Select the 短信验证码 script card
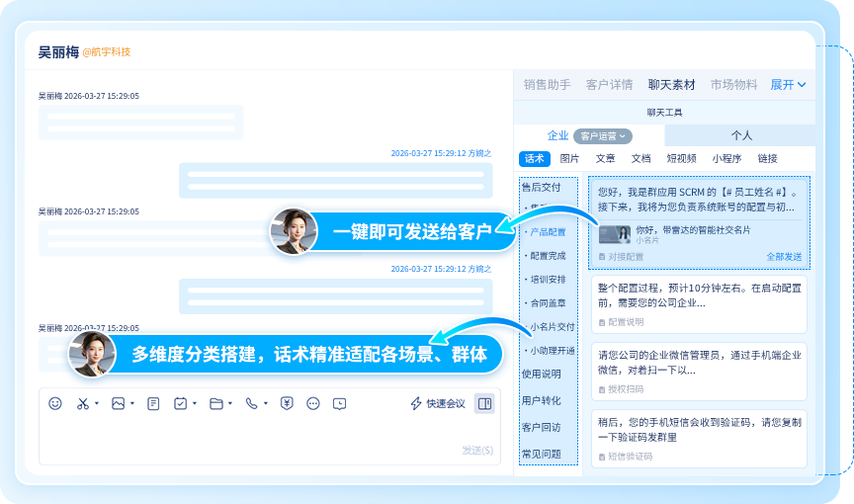The image size is (854, 504). click(700, 439)
